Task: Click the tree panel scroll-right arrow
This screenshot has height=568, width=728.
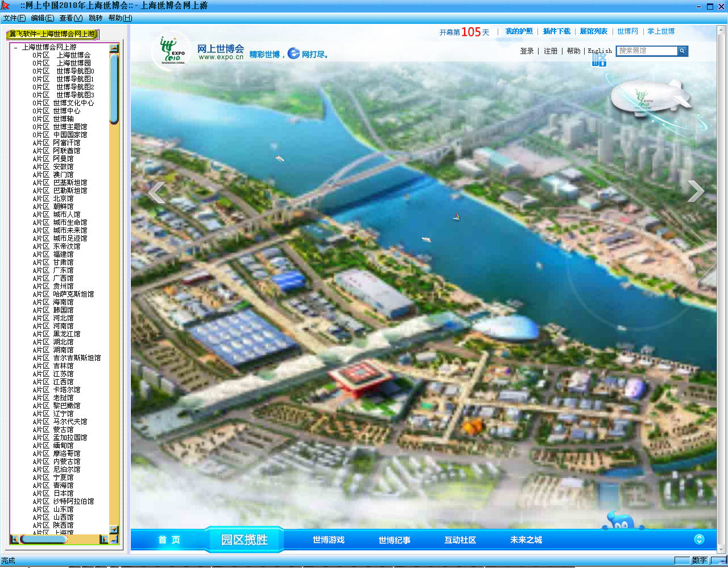Action: tap(104, 539)
